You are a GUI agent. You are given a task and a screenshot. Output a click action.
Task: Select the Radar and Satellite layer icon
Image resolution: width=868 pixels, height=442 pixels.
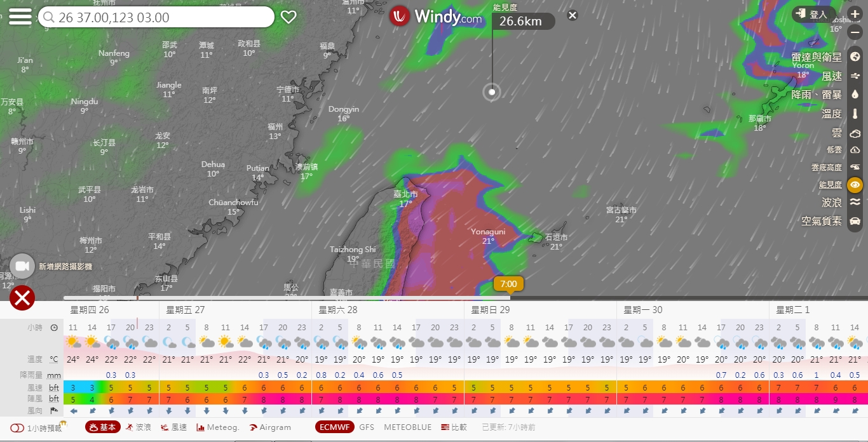click(x=855, y=57)
